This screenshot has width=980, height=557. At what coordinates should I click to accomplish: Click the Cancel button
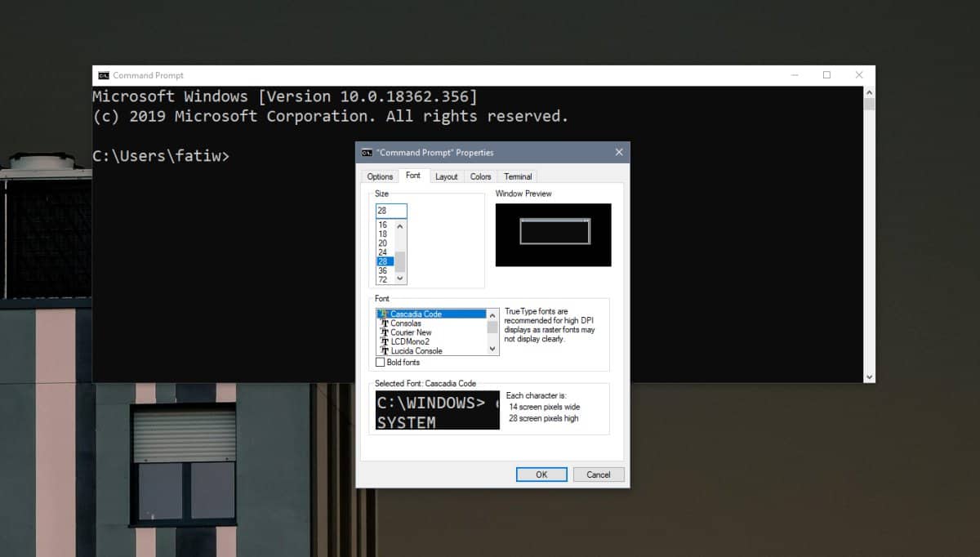coord(599,475)
